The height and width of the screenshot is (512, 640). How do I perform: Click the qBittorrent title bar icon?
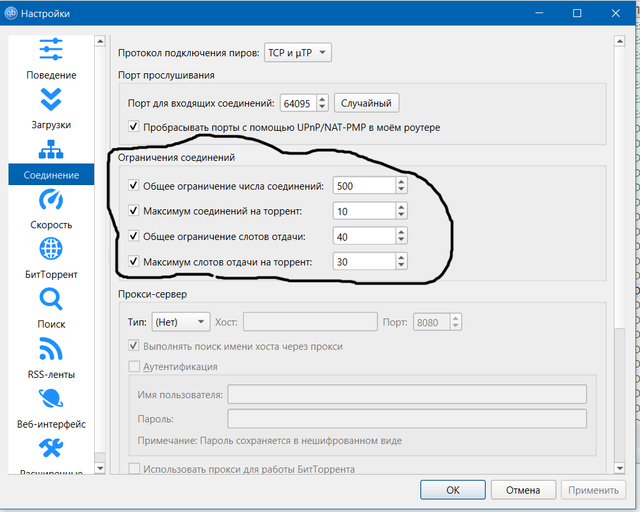coord(11,13)
